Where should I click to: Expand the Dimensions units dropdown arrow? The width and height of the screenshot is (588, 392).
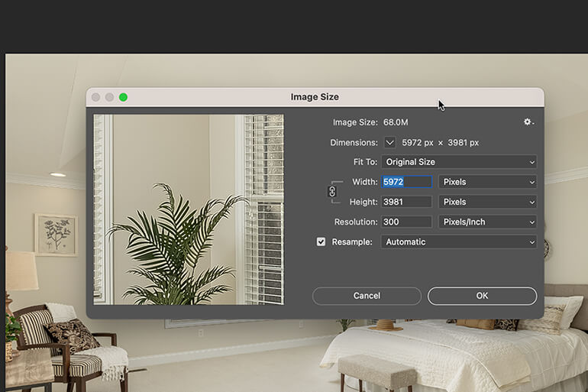[x=389, y=143]
